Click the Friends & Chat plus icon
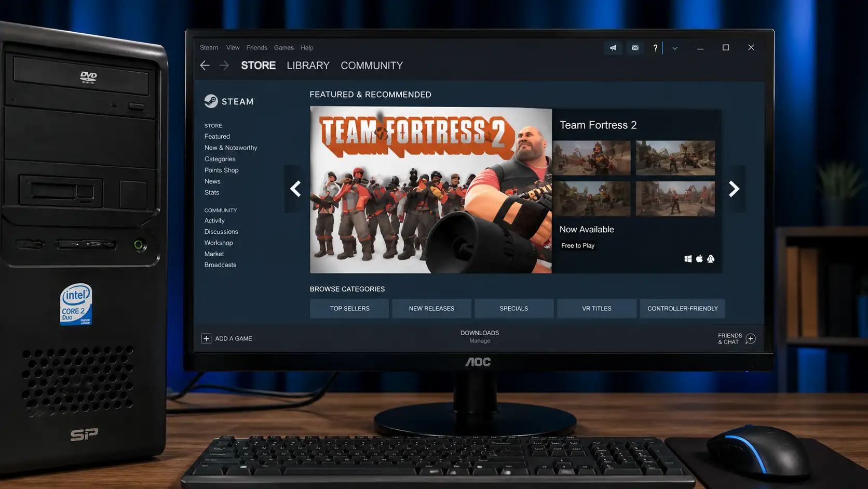The image size is (868, 489). tap(751, 339)
